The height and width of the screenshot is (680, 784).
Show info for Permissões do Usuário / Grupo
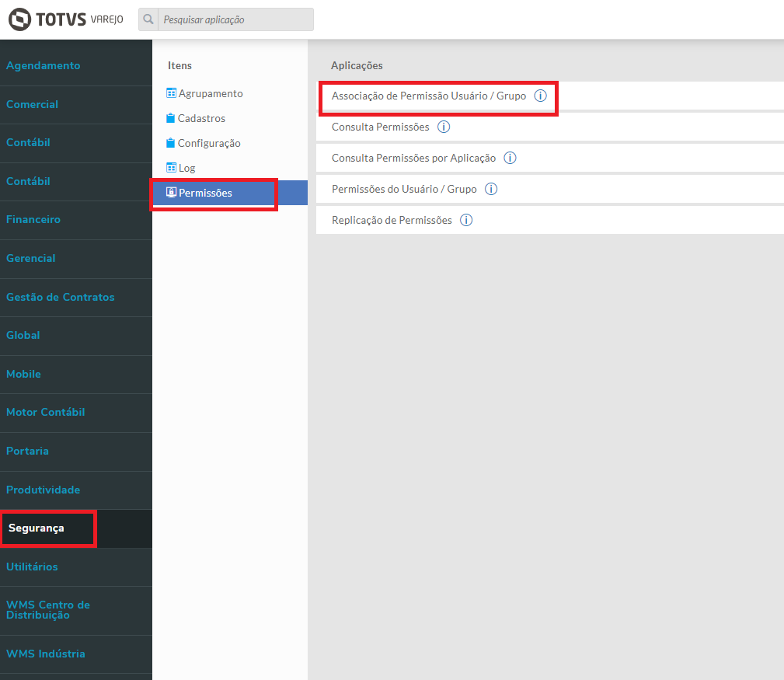click(491, 189)
